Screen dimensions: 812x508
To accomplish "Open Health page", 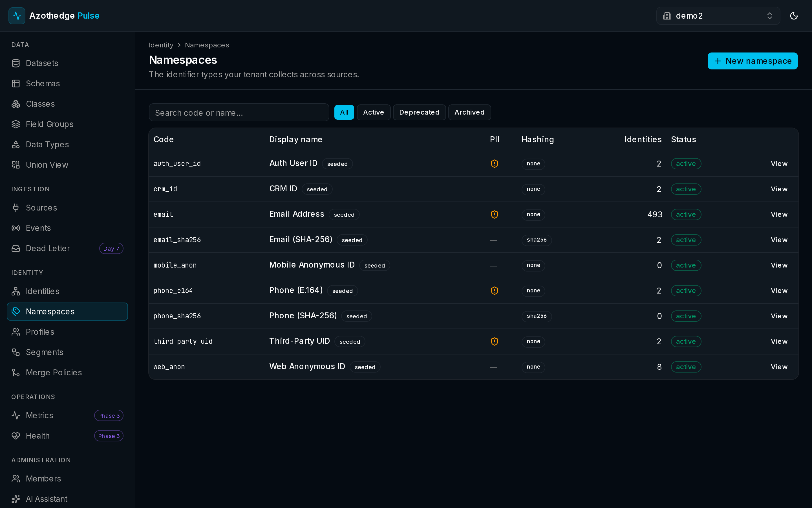I will pyautogui.click(x=67, y=436).
